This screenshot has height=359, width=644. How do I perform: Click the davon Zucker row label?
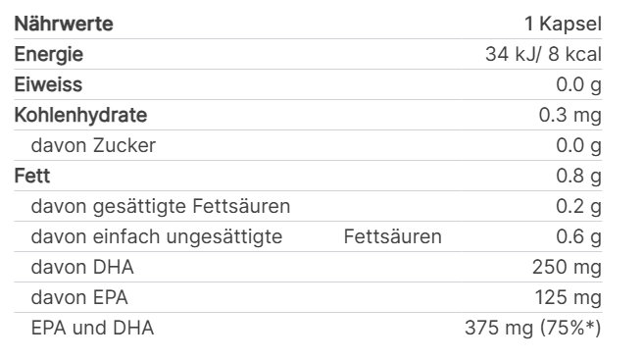[x=93, y=145]
